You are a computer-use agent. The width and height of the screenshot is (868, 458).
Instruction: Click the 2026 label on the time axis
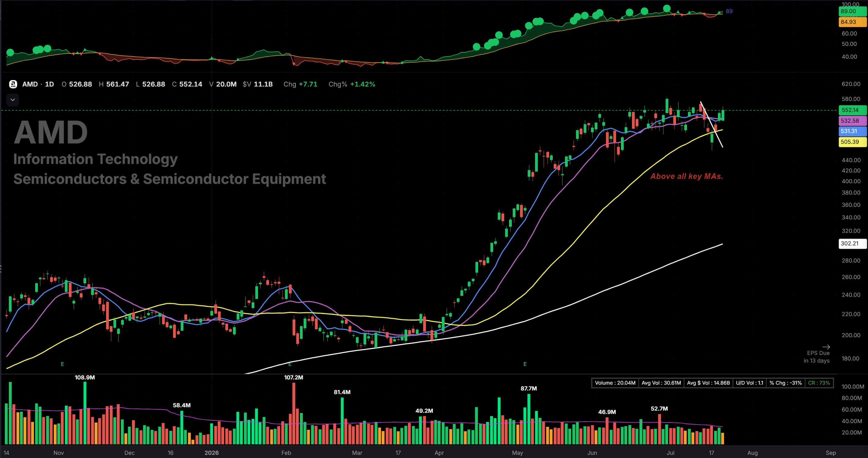point(211,452)
